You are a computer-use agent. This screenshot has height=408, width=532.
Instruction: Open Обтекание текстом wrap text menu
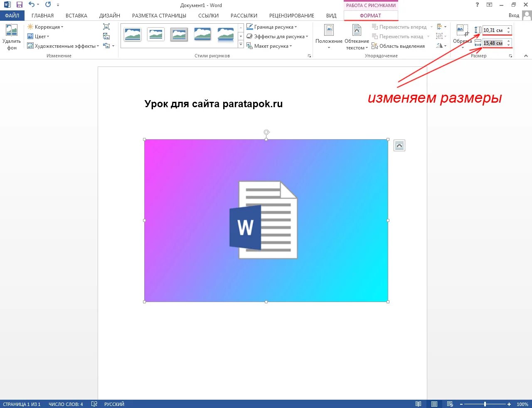pos(357,37)
